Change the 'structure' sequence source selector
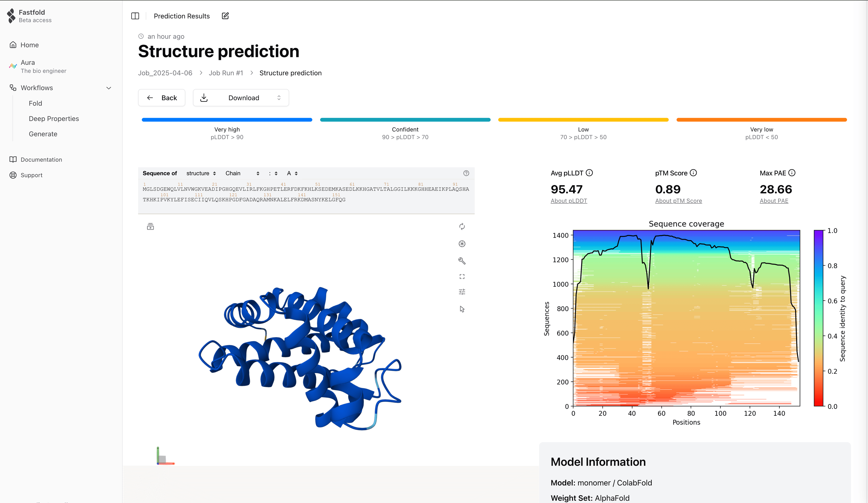 click(201, 173)
